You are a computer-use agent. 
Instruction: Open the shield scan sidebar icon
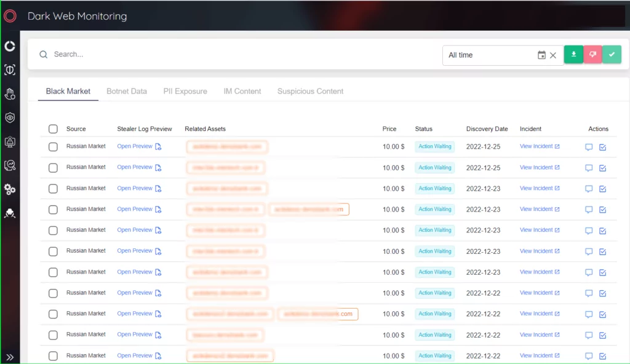pos(10,70)
